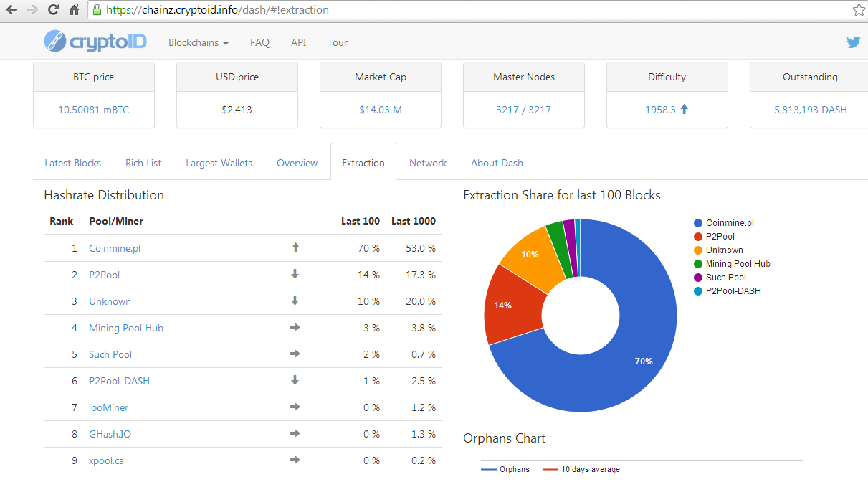This screenshot has height=482, width=868.
Task: Open the P2Pool-DASH link in the table
Action: click(x=120, y=381)
